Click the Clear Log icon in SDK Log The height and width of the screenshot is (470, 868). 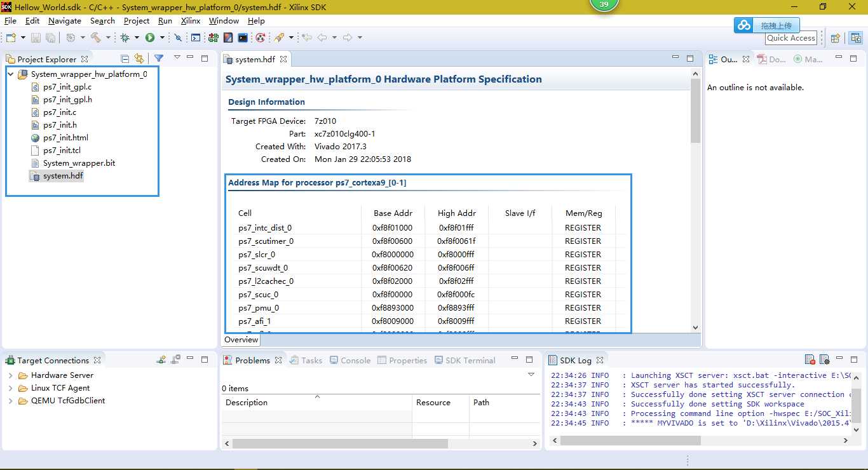click(810, 359)
